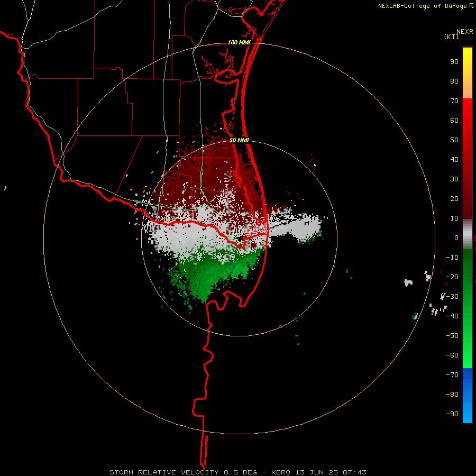Click the [KT] units label
Screen dimensions: 476x476
tap(451, 36)
